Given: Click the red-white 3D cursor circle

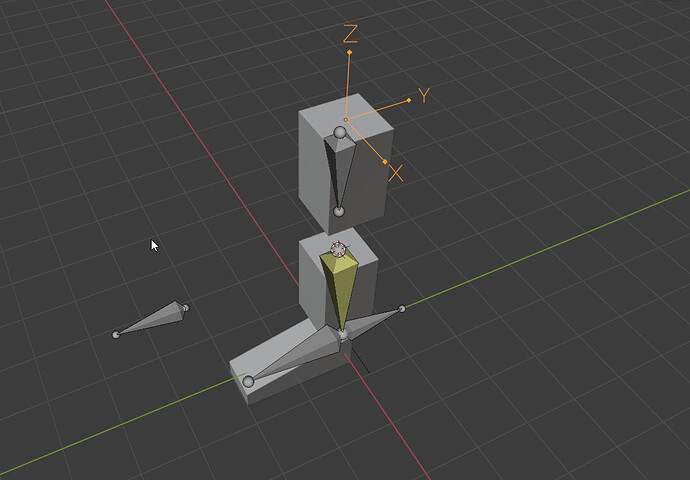Looking at the screenshot, I should coord(338,249).
